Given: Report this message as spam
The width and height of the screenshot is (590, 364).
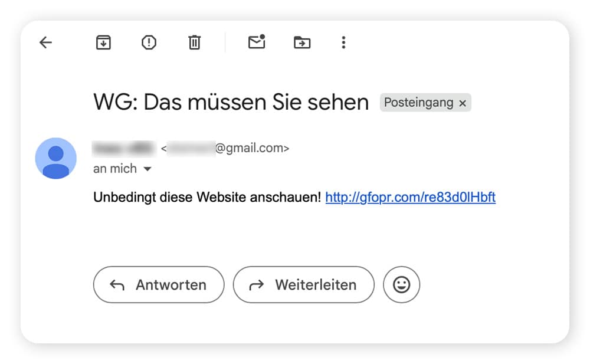Looking at the screenshot, I should tap(148, 42).
